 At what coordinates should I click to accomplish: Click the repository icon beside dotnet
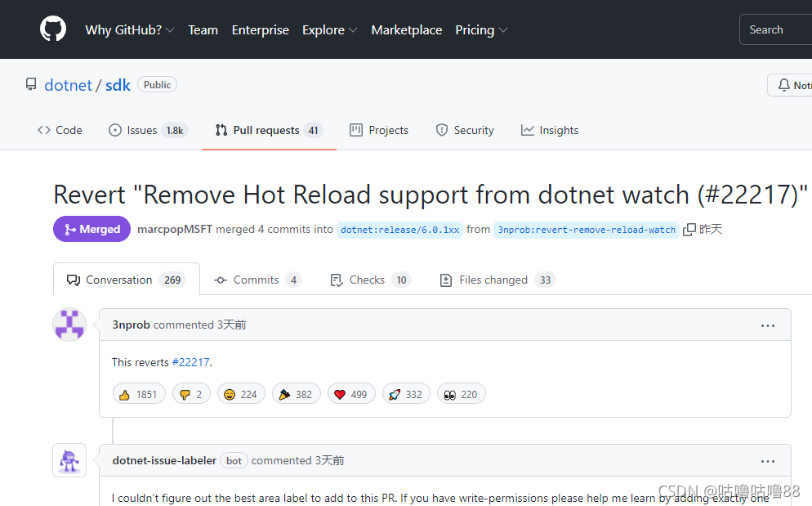[x=31, y=84]
